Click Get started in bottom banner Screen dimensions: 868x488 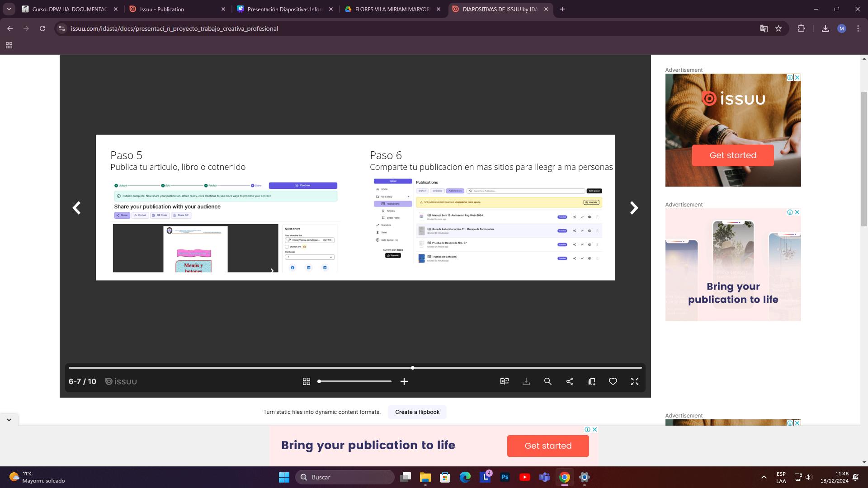click(548, 446)
